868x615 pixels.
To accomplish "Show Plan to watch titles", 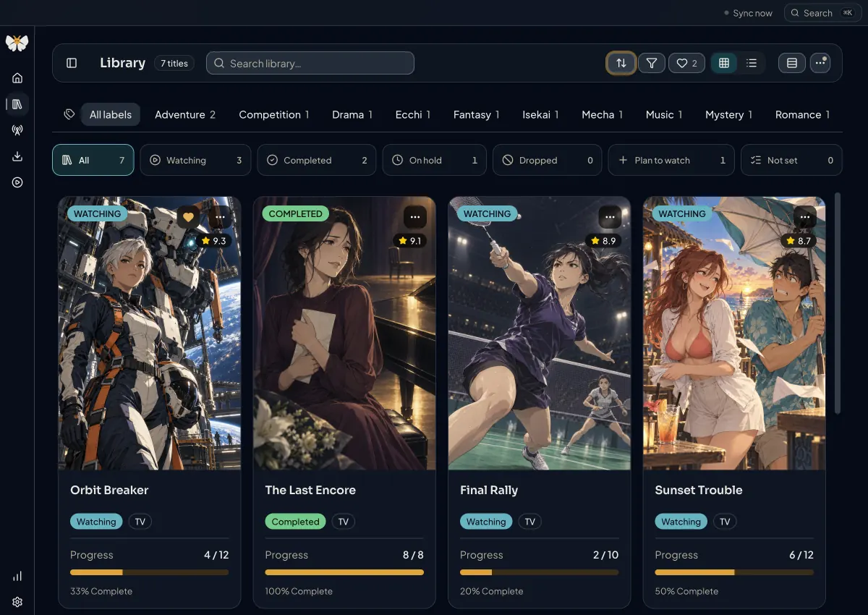I will 671,160.
